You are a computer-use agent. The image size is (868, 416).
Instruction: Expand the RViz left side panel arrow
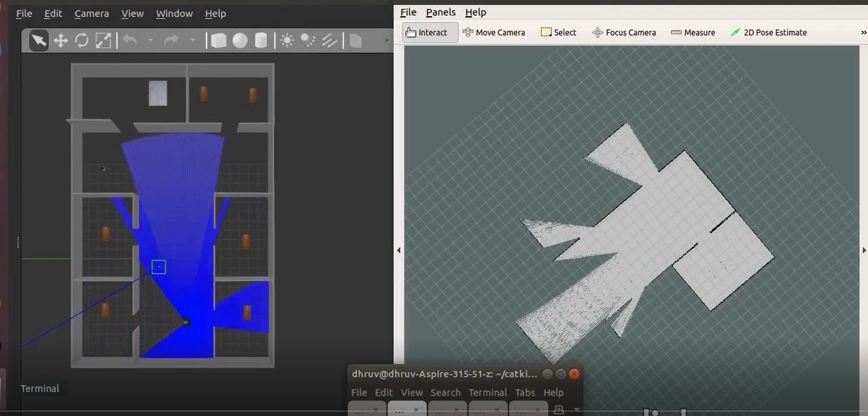pos(399,250)
